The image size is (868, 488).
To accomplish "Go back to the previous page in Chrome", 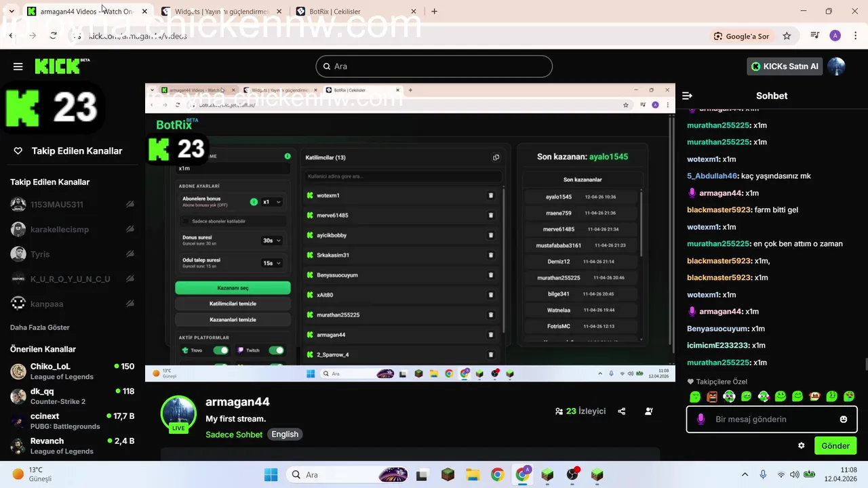I will [x=11, y=36].
